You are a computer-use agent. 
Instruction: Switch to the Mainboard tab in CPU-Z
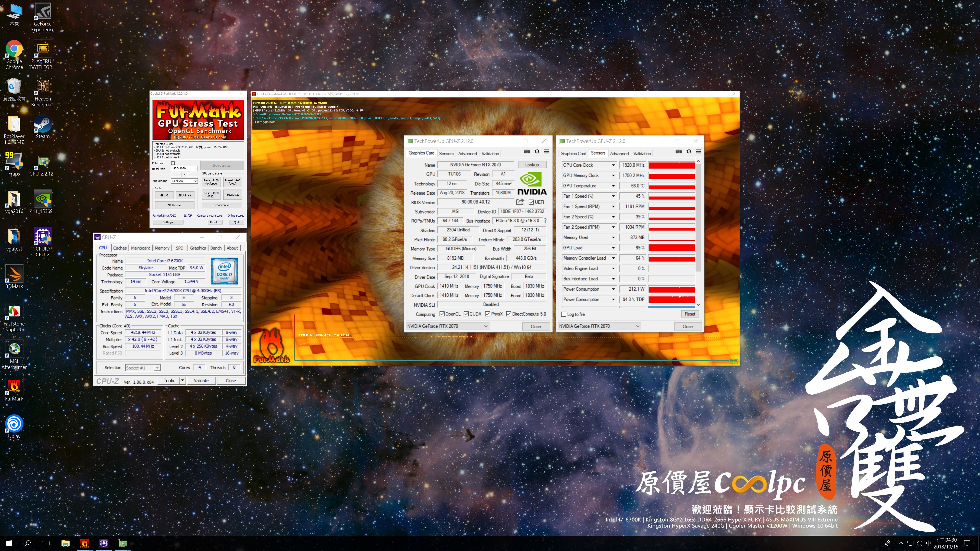point(141,248)
